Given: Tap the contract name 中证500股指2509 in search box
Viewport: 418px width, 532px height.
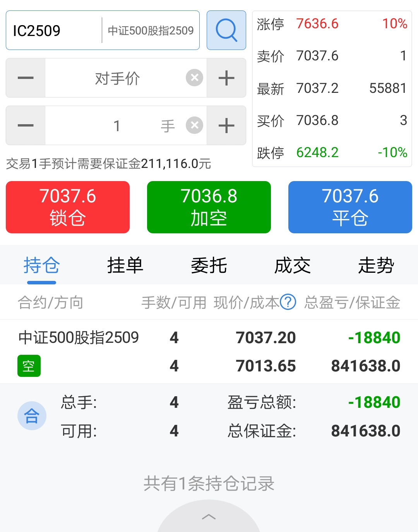Looking at the screenshot, I should [151, 31].
